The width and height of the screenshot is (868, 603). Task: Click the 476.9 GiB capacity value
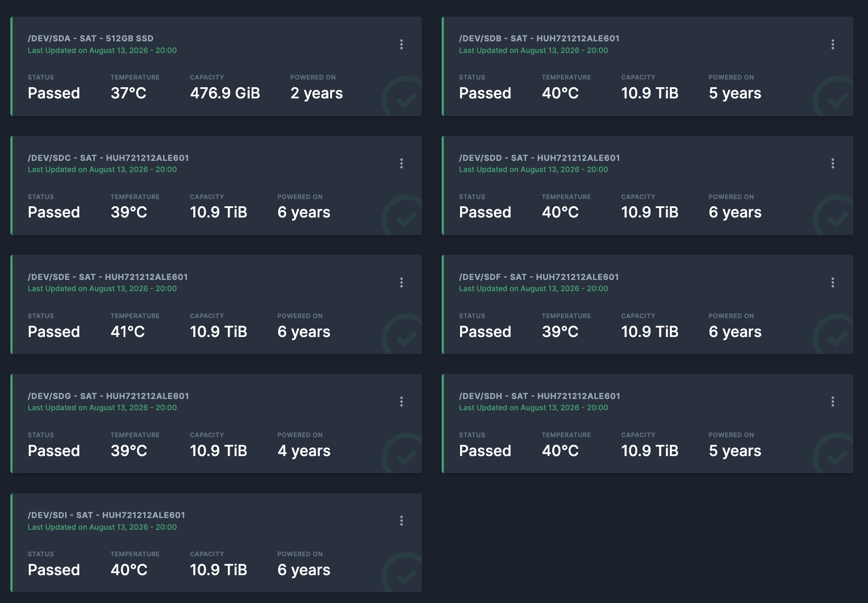pos(225,93)
